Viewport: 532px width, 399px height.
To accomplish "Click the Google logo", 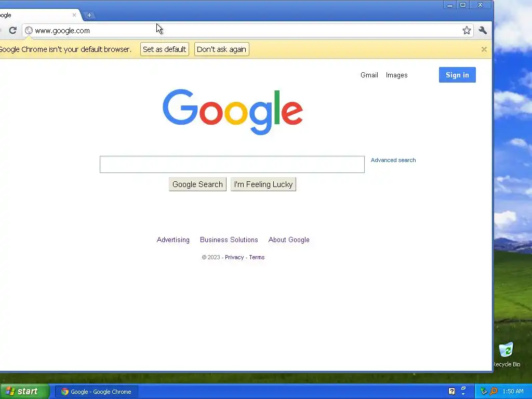I will coord(232,112).
